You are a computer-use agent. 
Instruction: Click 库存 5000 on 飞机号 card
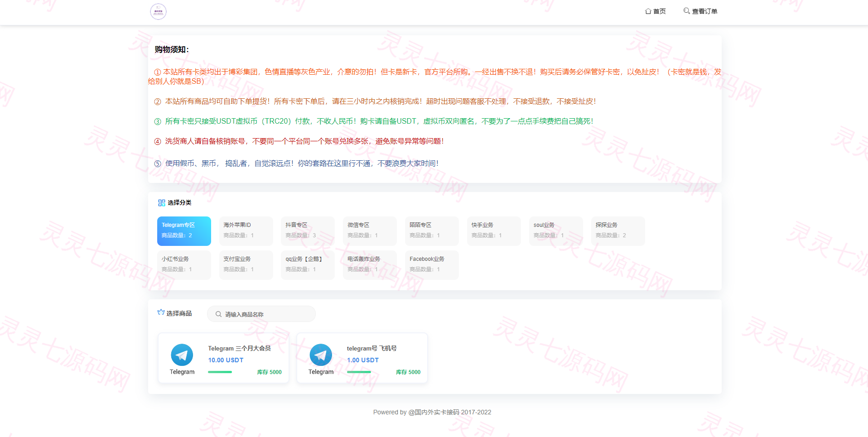click(408, 372)
